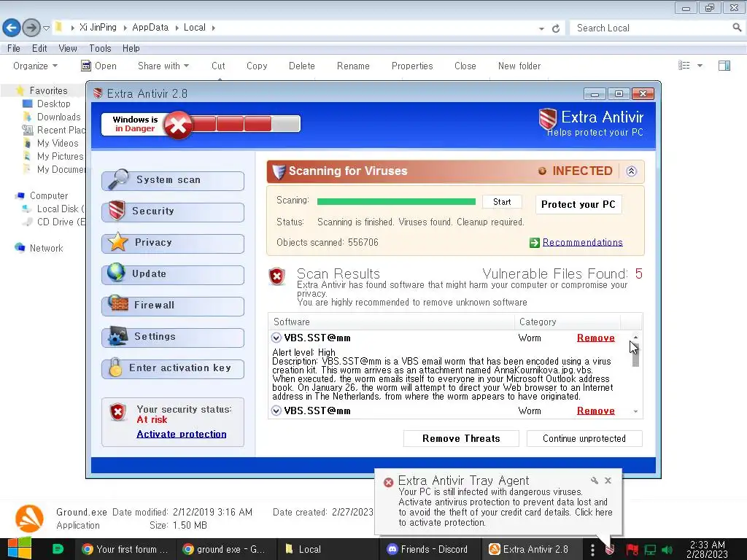Click the Scanning for Viruses shield icon
747x560 pixels.
[279, 171]
